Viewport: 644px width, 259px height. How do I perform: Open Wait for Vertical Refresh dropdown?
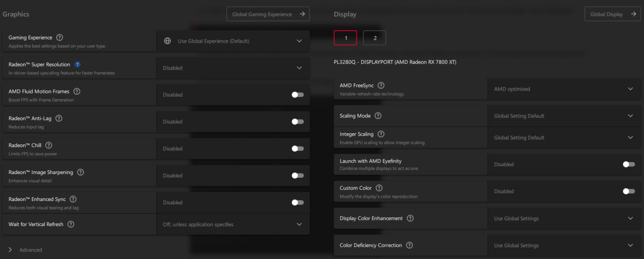pyautogui.click(x=233, y=224)
